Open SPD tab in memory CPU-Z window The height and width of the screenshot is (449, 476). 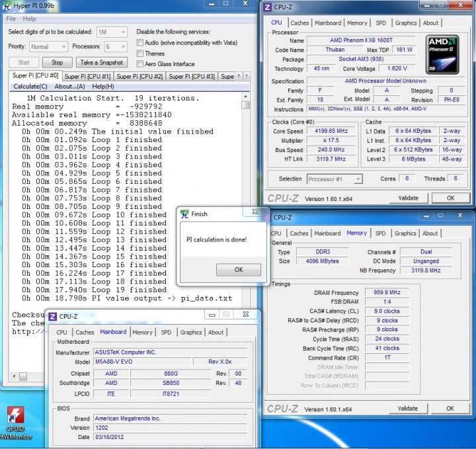[380, 233]
